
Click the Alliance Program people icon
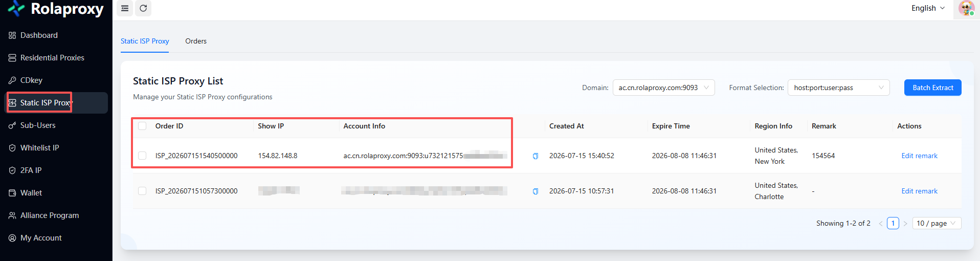coord(12,215)
